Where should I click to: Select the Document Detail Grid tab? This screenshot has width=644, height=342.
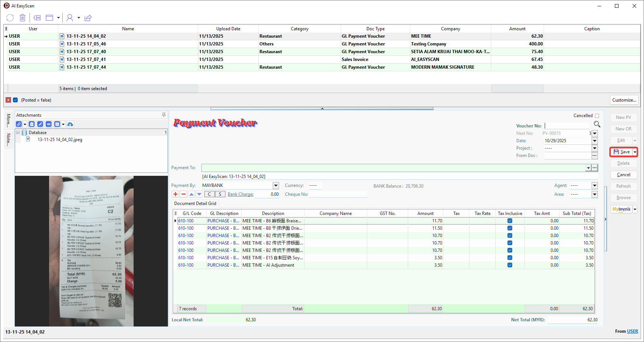[x=195, y=204]
